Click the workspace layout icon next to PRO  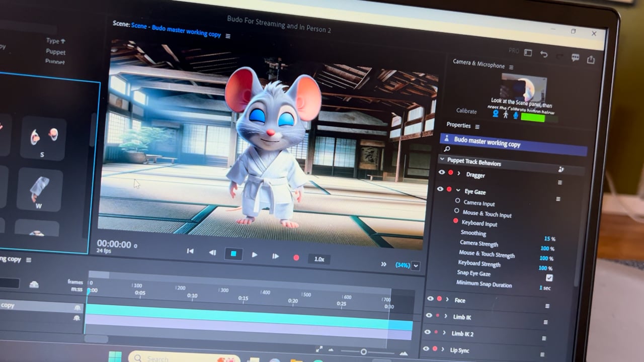coord(528,52)
